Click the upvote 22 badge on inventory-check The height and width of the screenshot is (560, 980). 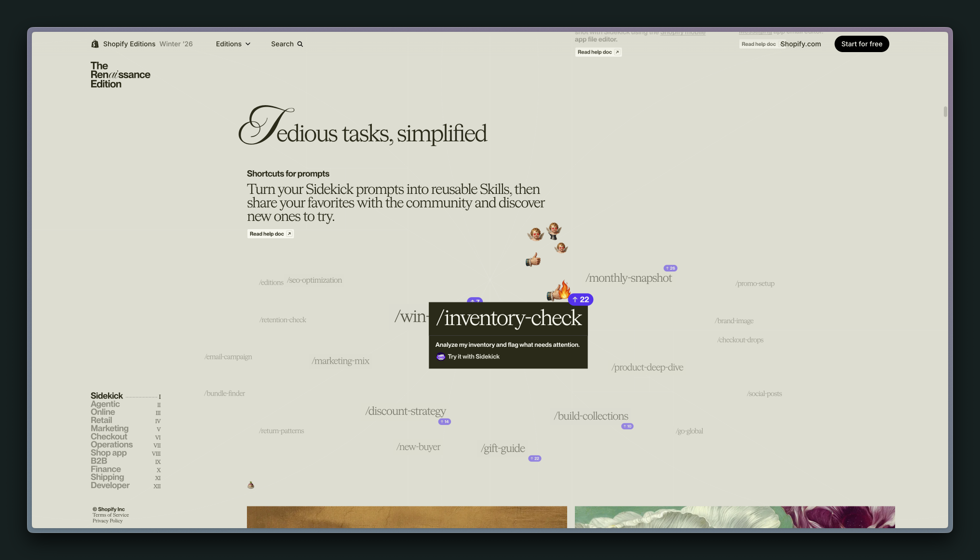coord(581,300)
